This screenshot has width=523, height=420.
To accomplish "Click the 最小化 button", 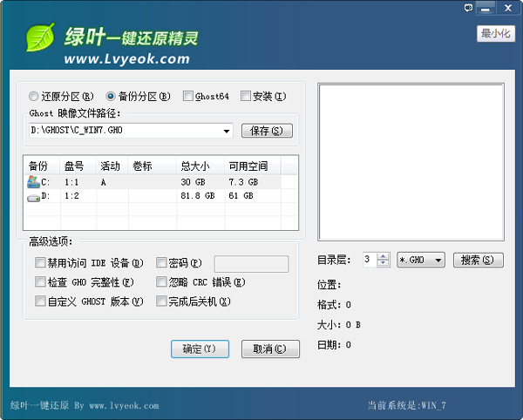I will pos(496,34).
